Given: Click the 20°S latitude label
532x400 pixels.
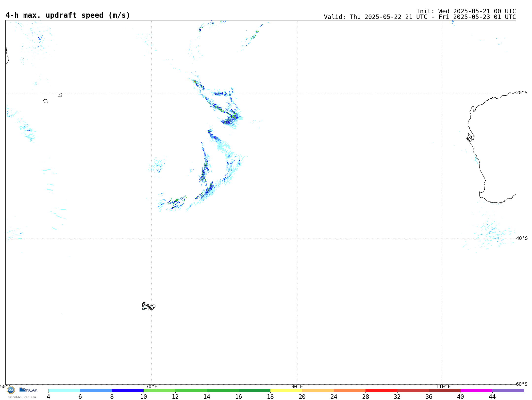Looking at the screenshot, I should click(x=522, y=93).
